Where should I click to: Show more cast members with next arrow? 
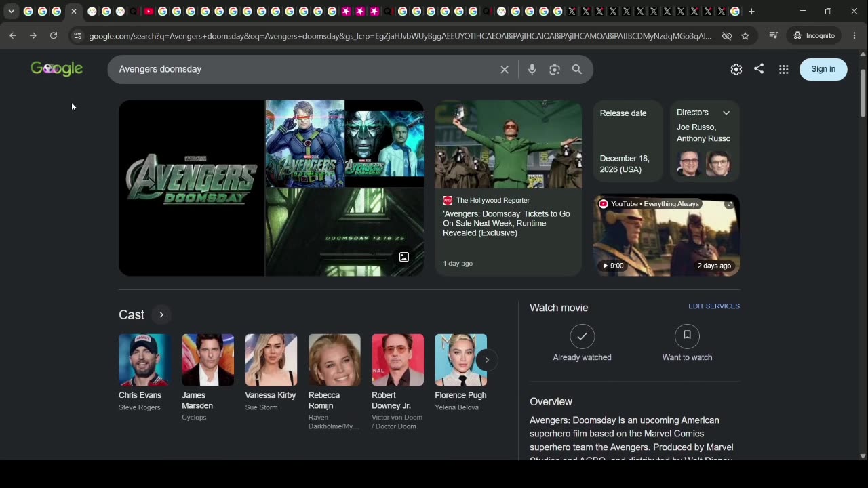coord(487,360)
